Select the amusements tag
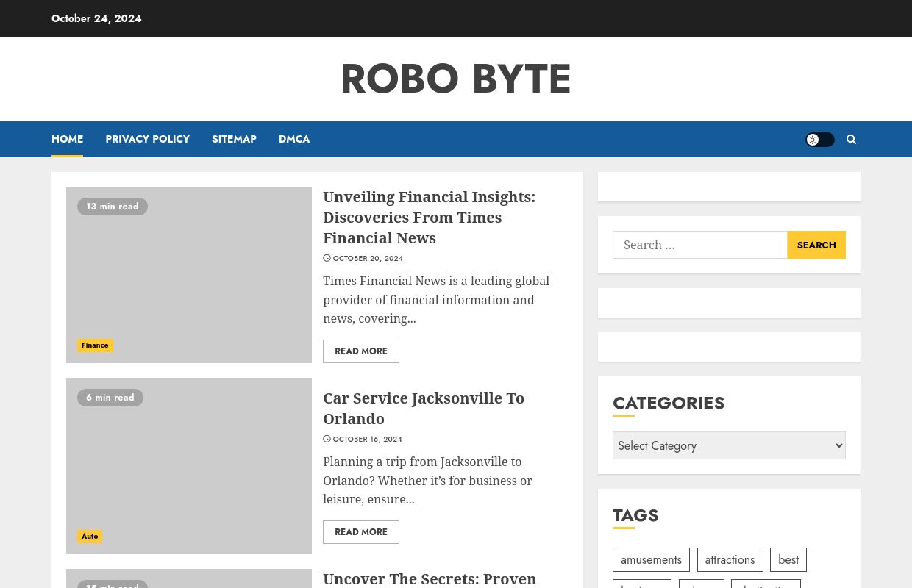 click(x=651, y=560)
